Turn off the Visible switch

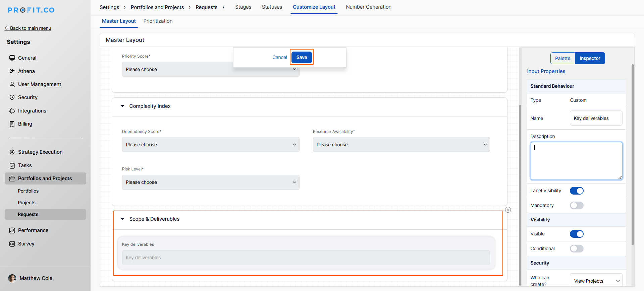click(x=577, y=234)
